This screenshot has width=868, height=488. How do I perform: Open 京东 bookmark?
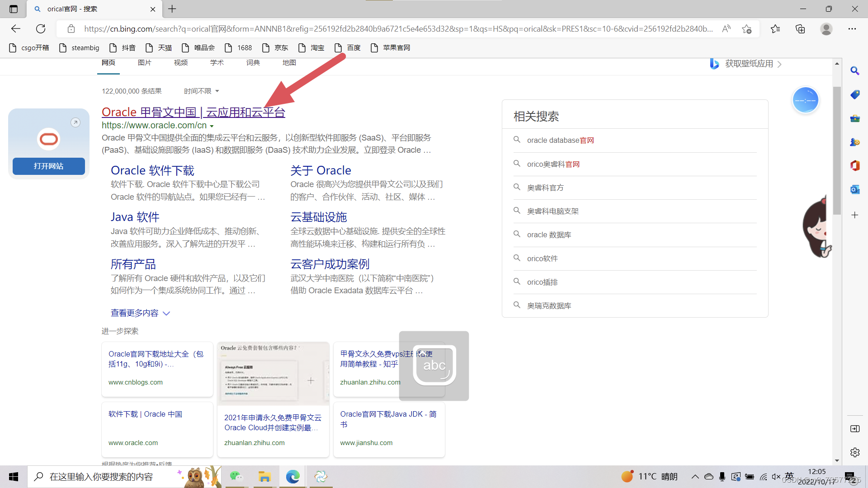click(274, 47)
